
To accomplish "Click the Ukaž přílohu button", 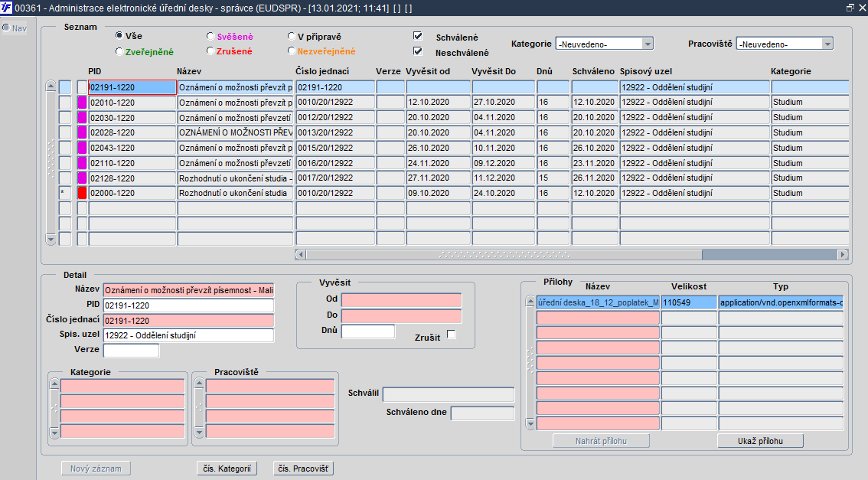I will pos(760,441).
